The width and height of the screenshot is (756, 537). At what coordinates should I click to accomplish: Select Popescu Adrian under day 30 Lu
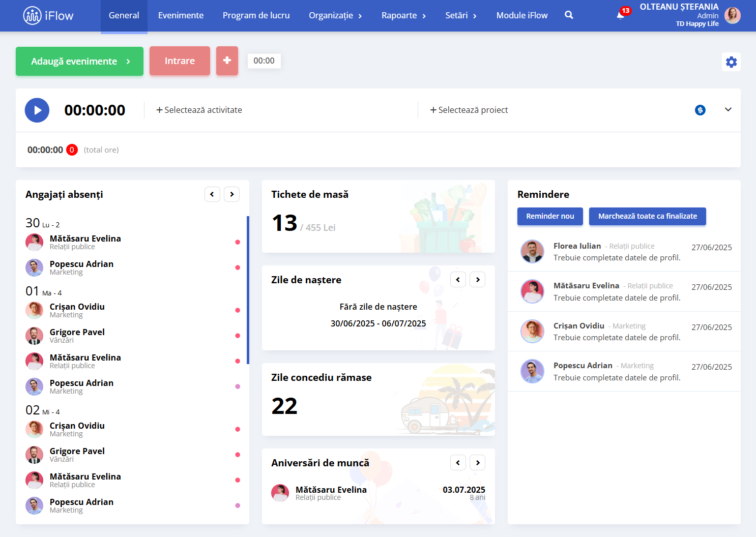(x=132, y=267)
